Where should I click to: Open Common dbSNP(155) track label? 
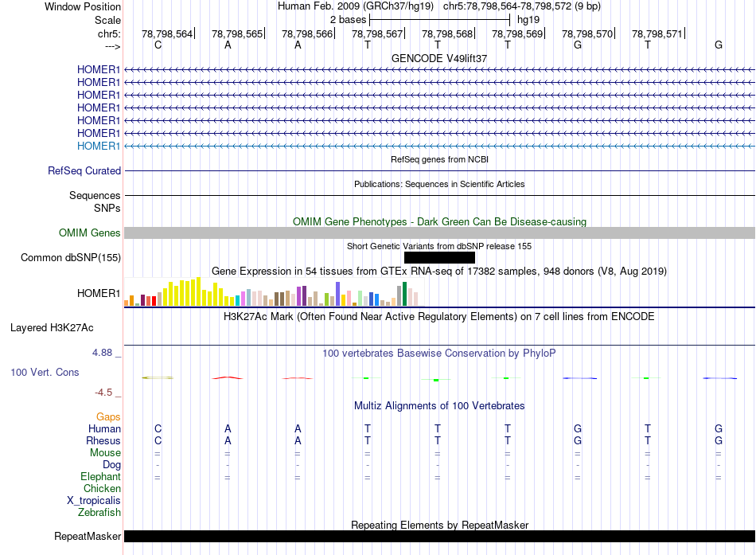[71, 257]
